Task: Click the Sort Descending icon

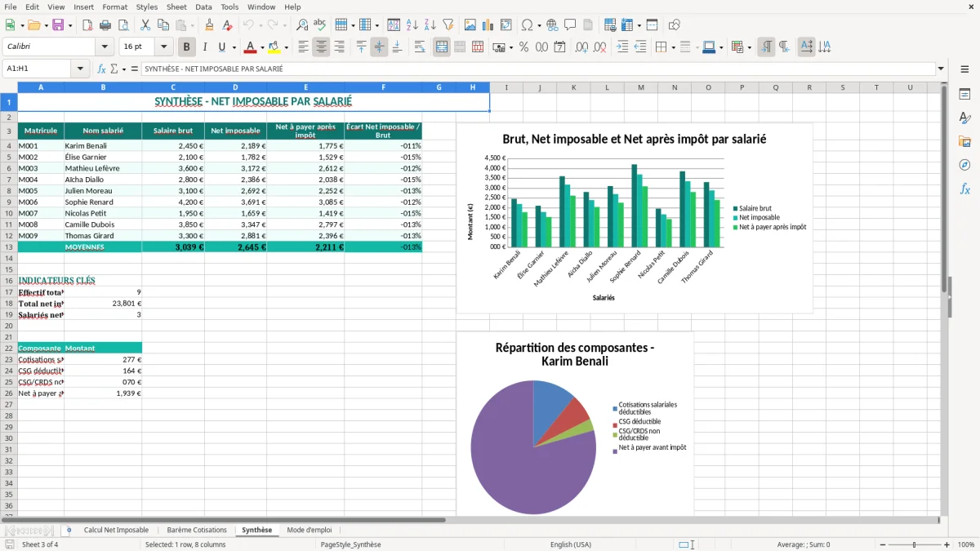Action: (430, 25)
